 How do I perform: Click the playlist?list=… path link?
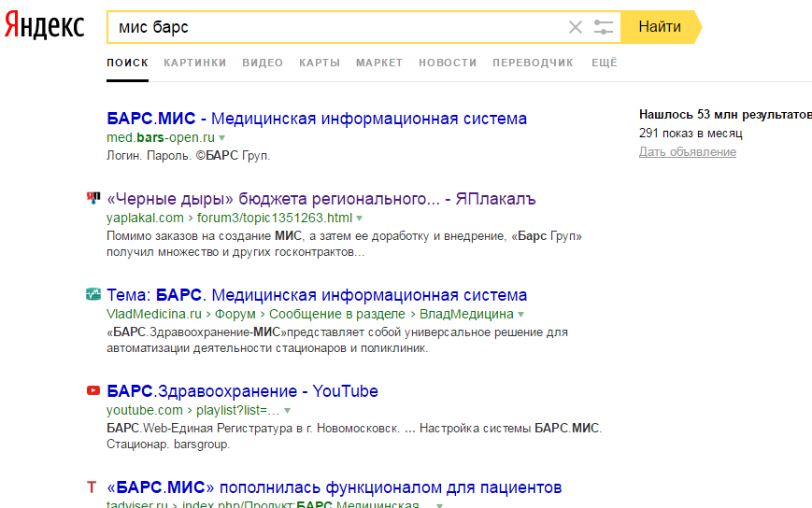pos(237,410)
